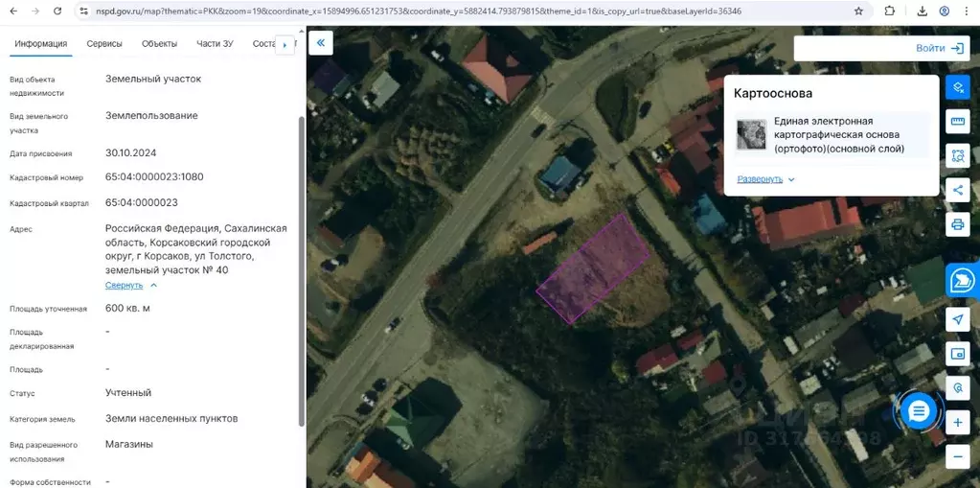Switch to the Сервисы tab
The width and height of the screenshot is (980, 488).
tap(103, 44)
